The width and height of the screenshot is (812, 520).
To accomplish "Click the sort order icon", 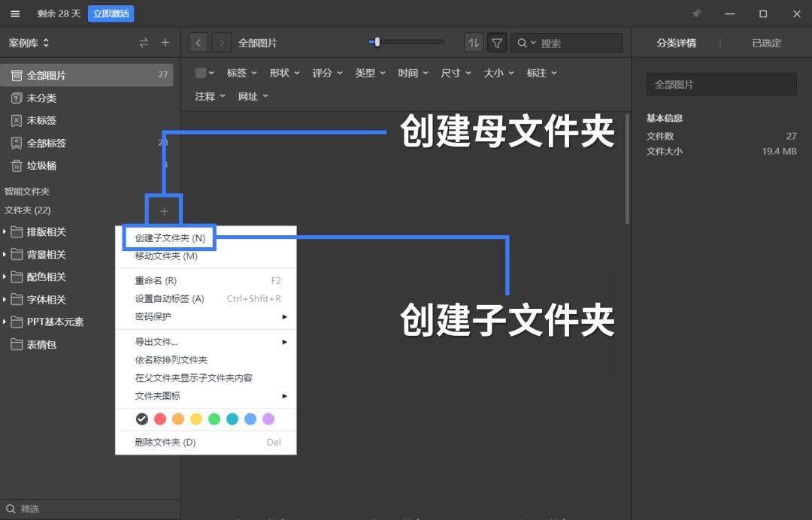I will 474,43.
